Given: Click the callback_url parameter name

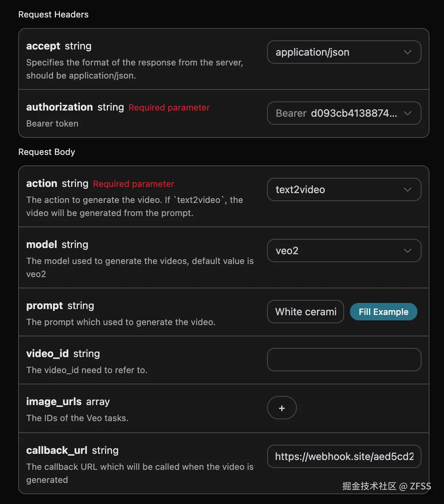Looking at the screenshot, I should point(57,451).
